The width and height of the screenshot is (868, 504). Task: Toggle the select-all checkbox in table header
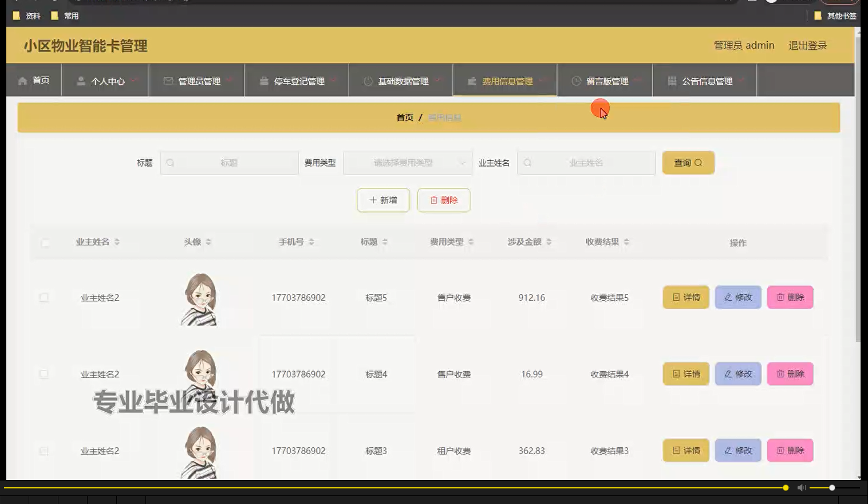[x=44, y=242]
